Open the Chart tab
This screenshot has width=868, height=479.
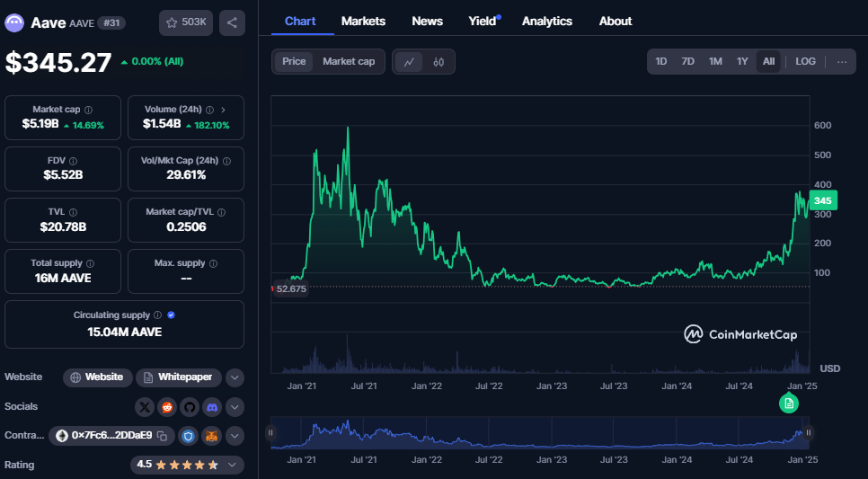point(300,21)
